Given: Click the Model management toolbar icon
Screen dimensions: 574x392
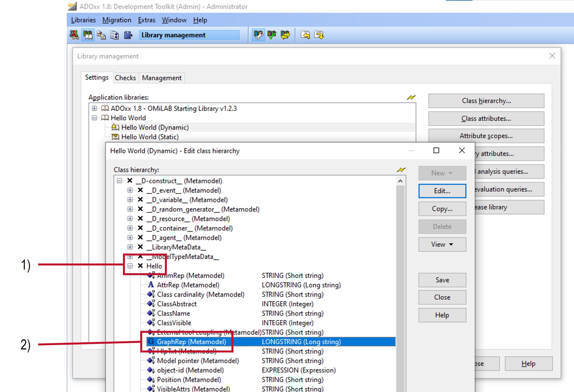Looking at the screenshot, I should point(101,35).
